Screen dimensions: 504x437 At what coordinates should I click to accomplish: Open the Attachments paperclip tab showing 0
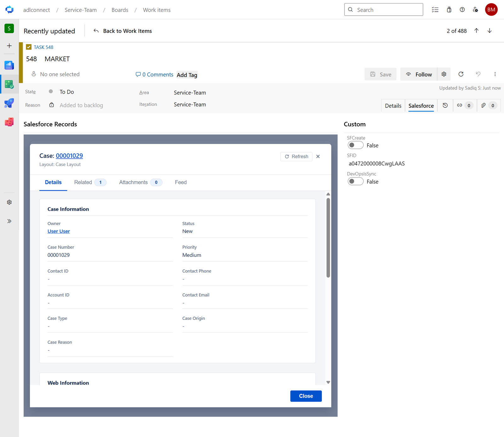click(x=489, y=106)
